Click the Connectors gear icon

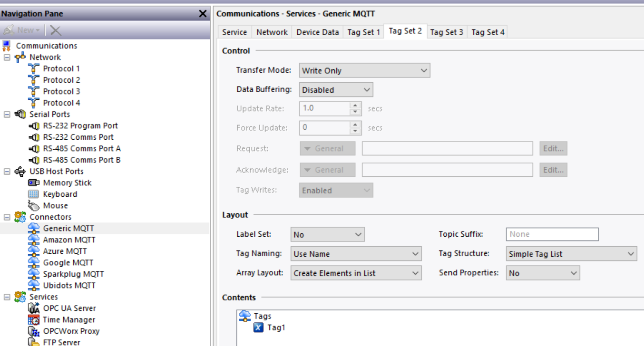pos(20,217)
